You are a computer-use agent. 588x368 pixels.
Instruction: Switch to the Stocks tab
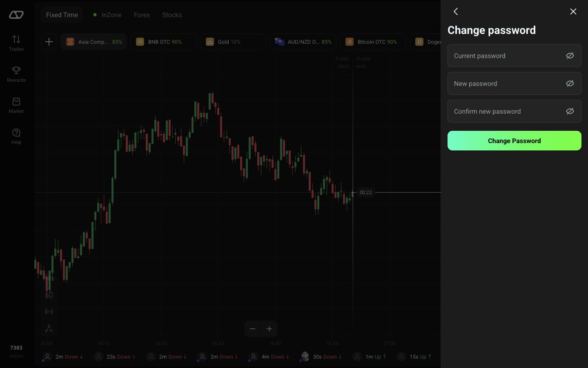point(172,15)
